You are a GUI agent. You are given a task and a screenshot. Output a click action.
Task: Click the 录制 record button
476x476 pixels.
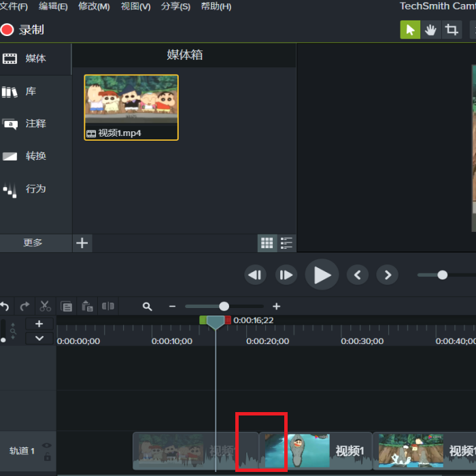tap(22, 30)
